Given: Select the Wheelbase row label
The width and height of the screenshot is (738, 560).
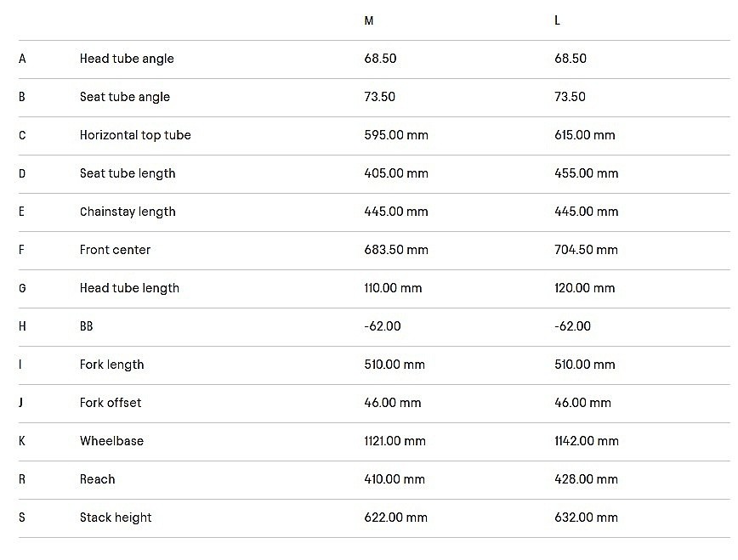Looking at the screenshot, I should 111,441.
